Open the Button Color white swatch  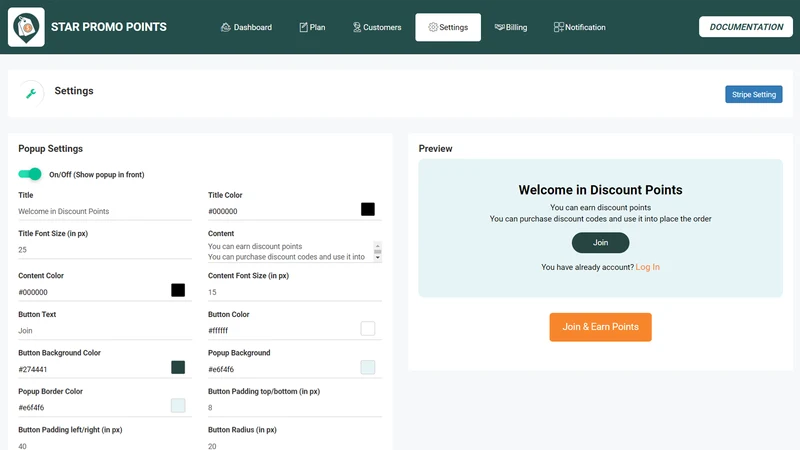click(x=367, y=328)
